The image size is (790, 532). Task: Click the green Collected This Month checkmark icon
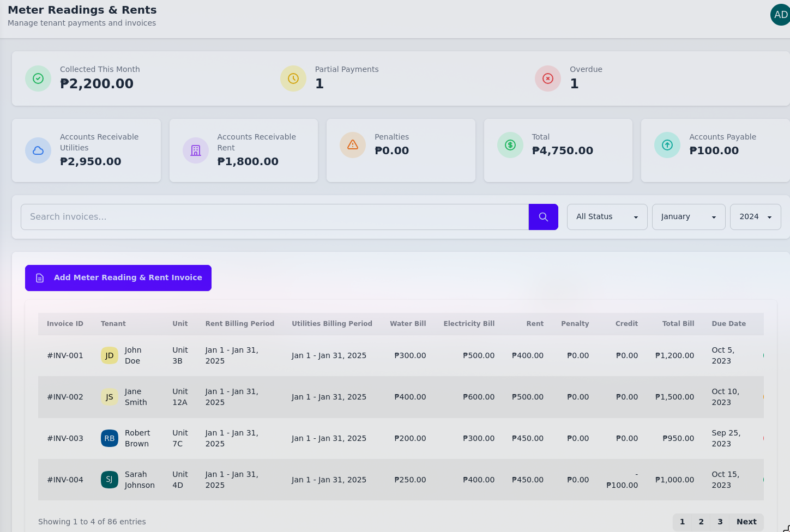tap(38, 78)
